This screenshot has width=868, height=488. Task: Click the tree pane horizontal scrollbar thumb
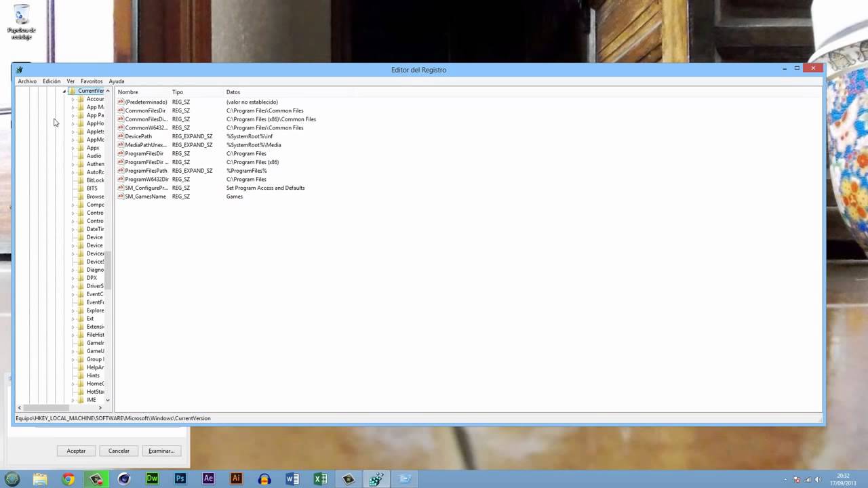[47, 408]
